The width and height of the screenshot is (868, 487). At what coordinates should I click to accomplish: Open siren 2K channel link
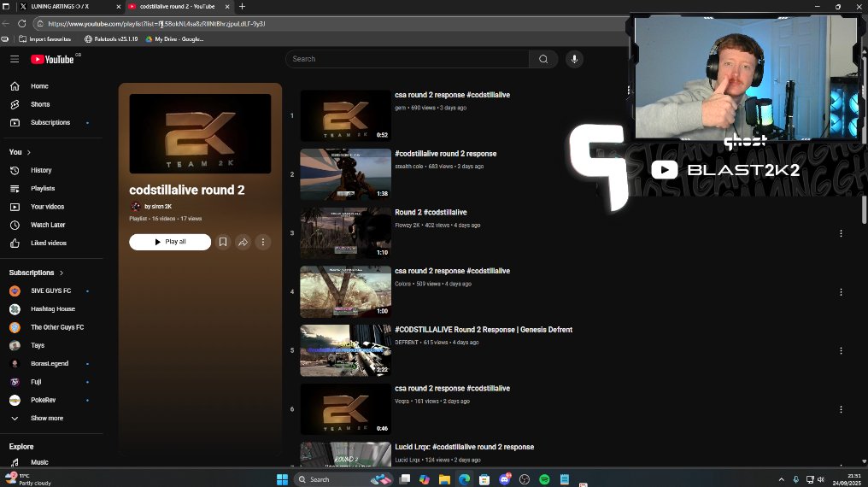pos(158,207)
